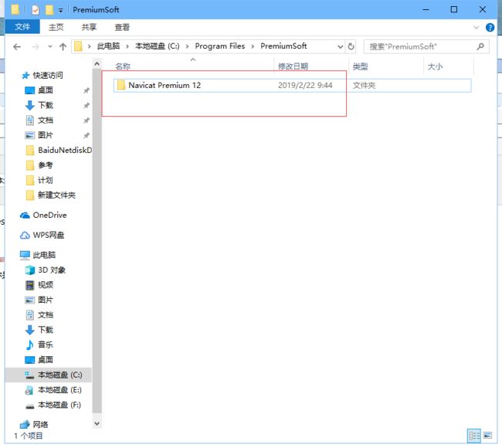Open 3D 对象 under This PC
This screenshot has width=502, height=448.
click(x=52, y=270)
